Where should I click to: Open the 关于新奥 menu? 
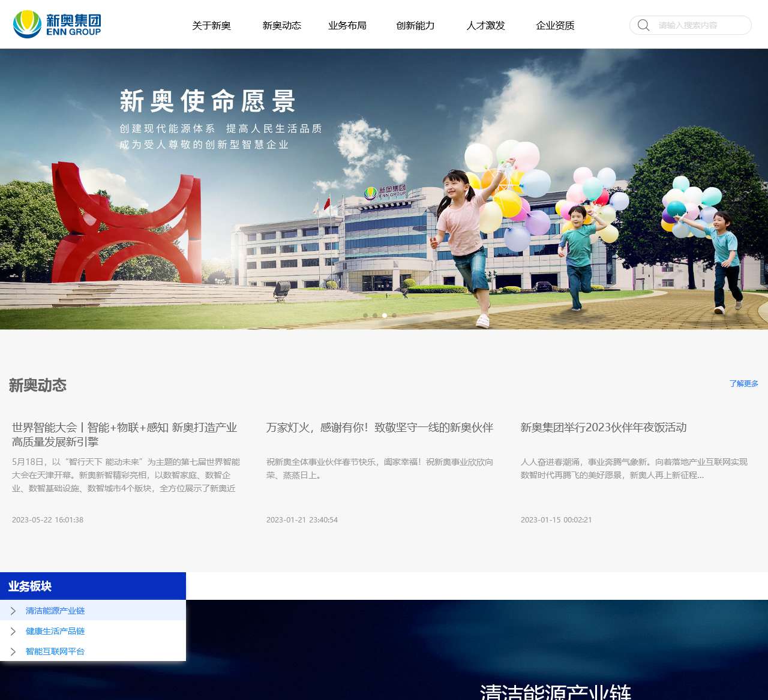tap(211, 25)
